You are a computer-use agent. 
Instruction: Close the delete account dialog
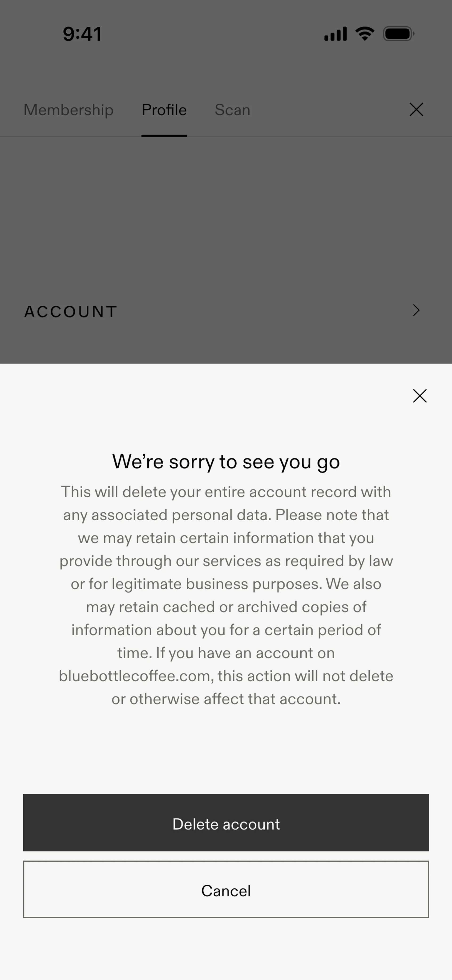point(420,396)
